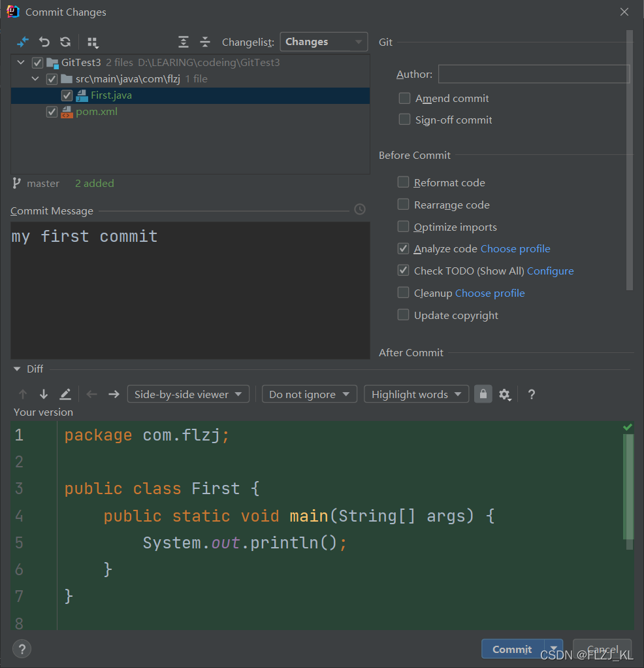Viewport: 644px width, 668px height.
Task: Click the dialog help button bottom-left
Action: tap(22, 649)
